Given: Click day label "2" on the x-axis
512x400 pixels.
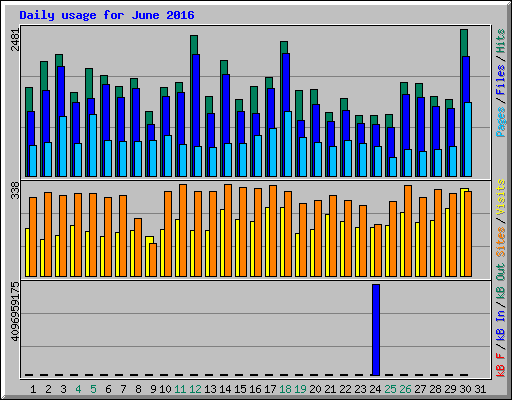Looking at the screenshot, I should [48, 389].
